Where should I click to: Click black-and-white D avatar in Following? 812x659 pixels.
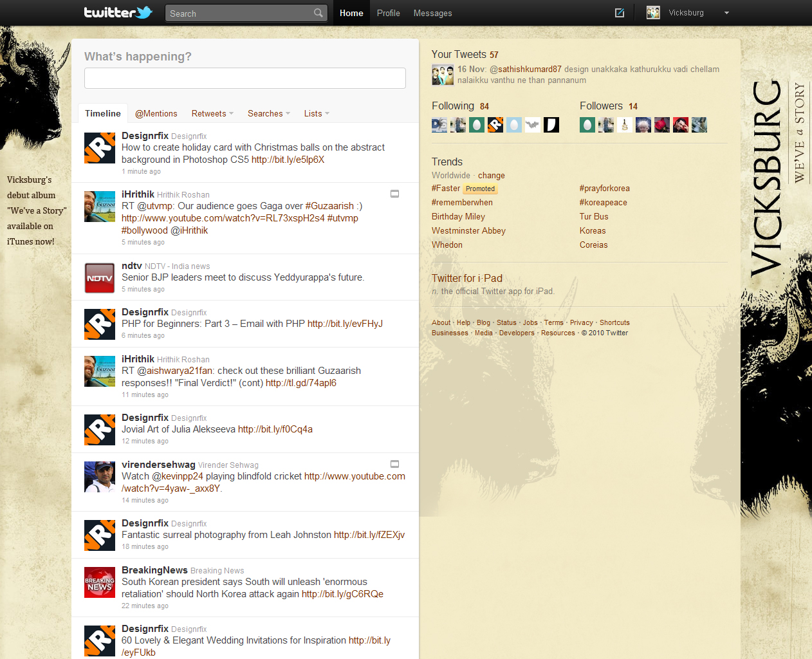tap(551, 125)
